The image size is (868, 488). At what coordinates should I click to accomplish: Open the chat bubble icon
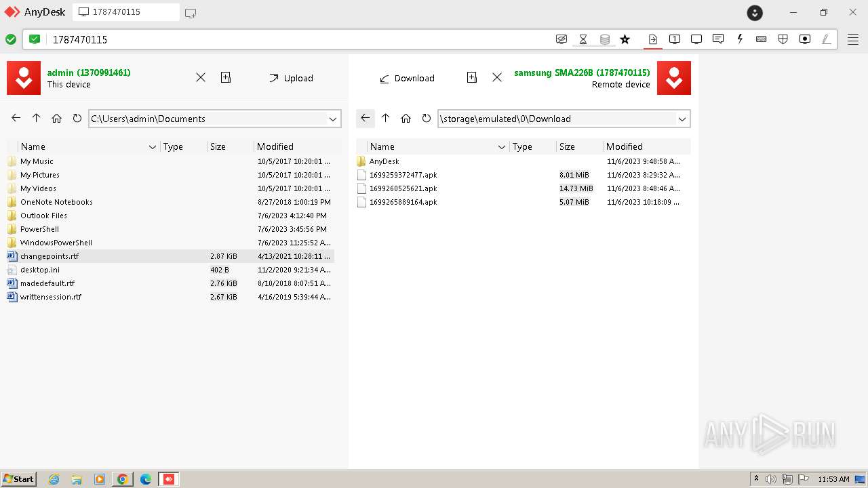[718, 39]
